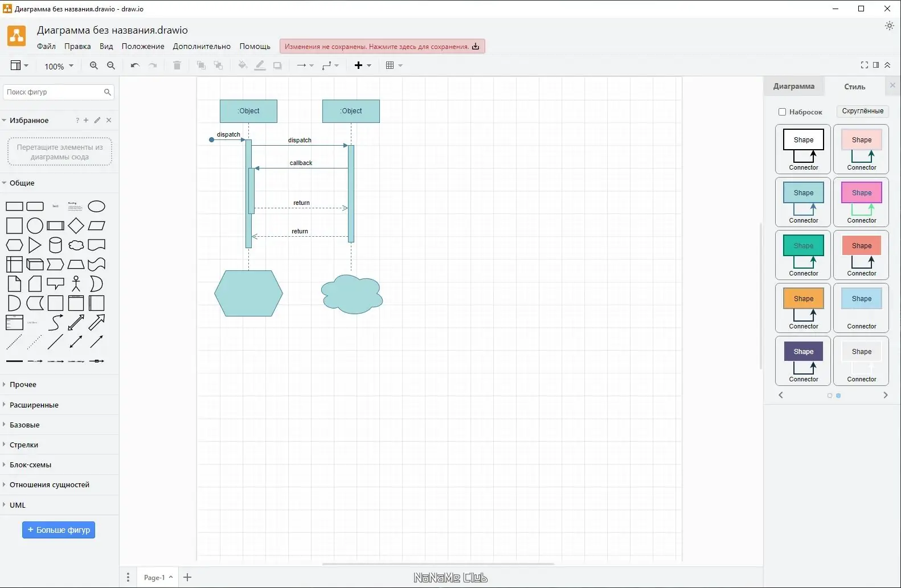This screenshot has height=588, width=901.
Task: Open the Положение menu
Action: point(143,47)
